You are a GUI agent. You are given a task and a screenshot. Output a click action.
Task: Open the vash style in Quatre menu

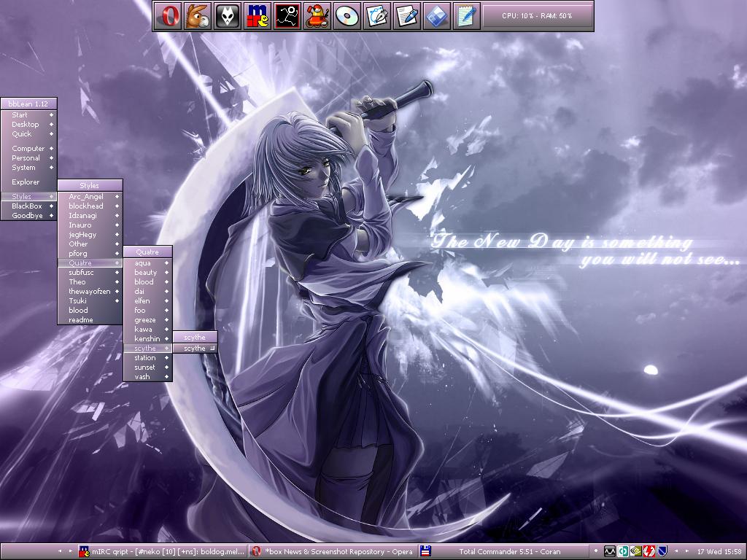[147, 377]
